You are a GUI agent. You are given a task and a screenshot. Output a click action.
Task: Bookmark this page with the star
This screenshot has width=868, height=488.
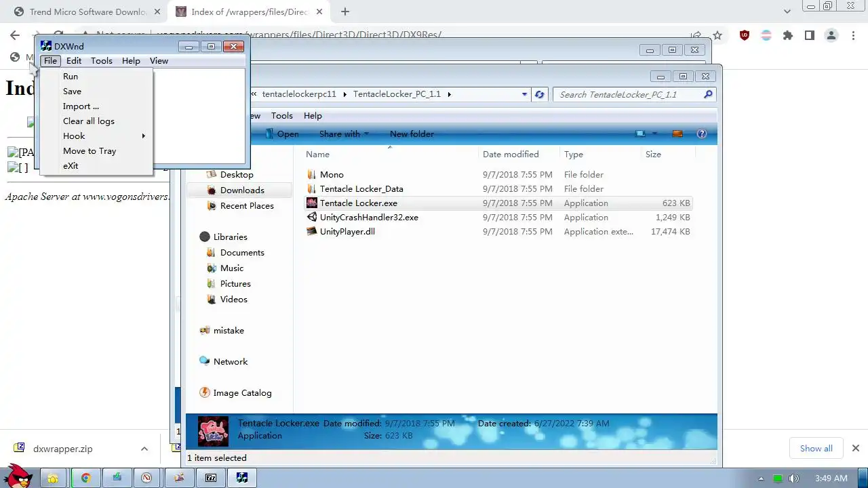[x=717, y=35]
